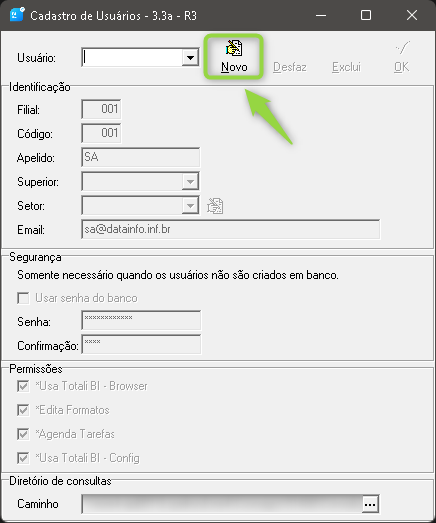Click the Novo new user icon
436x523 pixels.
click(x=234, y=48)
